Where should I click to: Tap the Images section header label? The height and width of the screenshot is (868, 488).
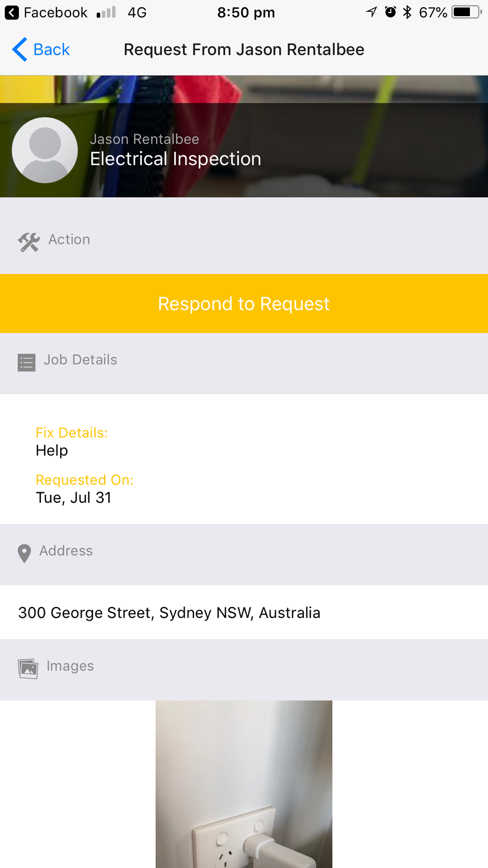pos(70,666)
